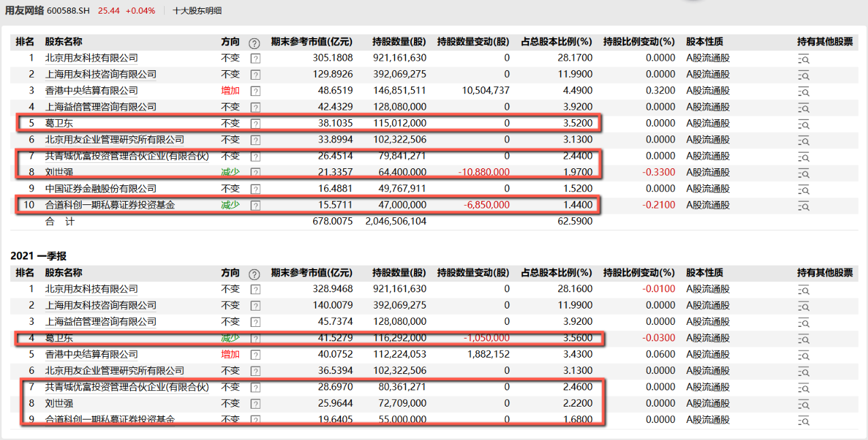The image size is (868, 440).
Task: Click 持股比例变动(%) header in upper table
Action: (x=639, y=42)
